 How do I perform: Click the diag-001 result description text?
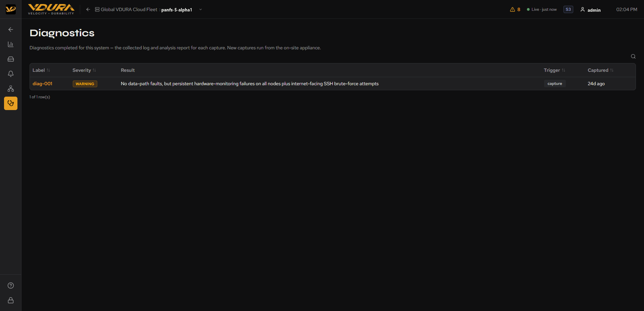point(250,84)
